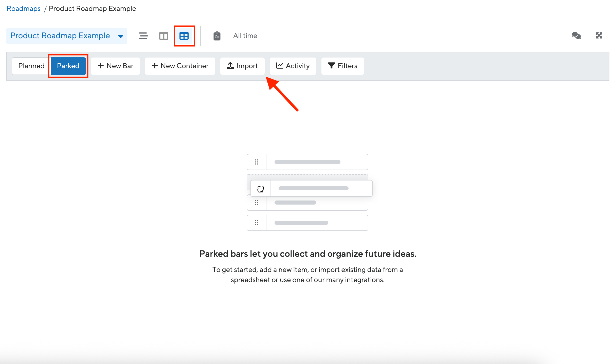Switch to the list view icon
The width and height of the screenshot is (616, 364).
pyautogui.click(x=143, y=36)
